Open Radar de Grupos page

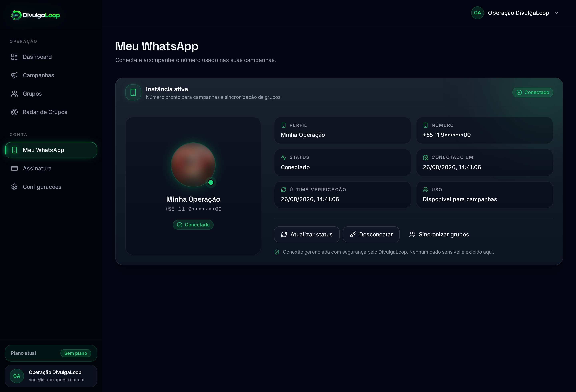pyautogui.click(x=51, y=112)
